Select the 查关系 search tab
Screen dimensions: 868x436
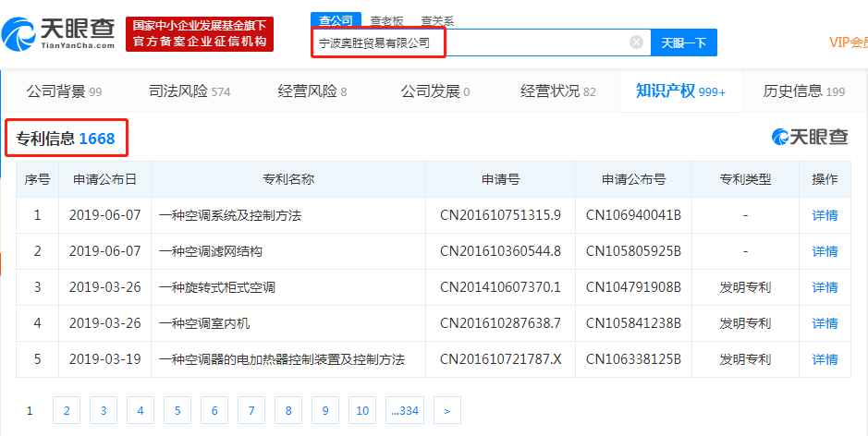[437, 21]
